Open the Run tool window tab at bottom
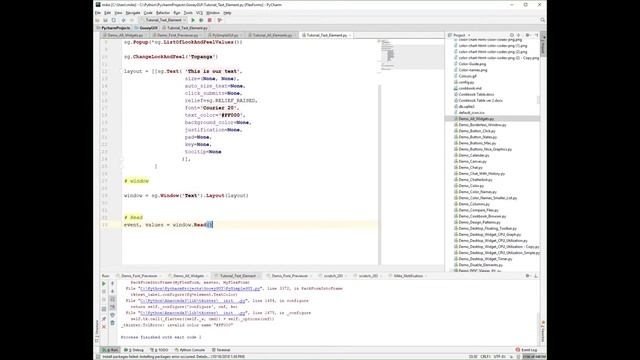Image resolution: width=640 pixels, height=360 pixels. (111, 350)
